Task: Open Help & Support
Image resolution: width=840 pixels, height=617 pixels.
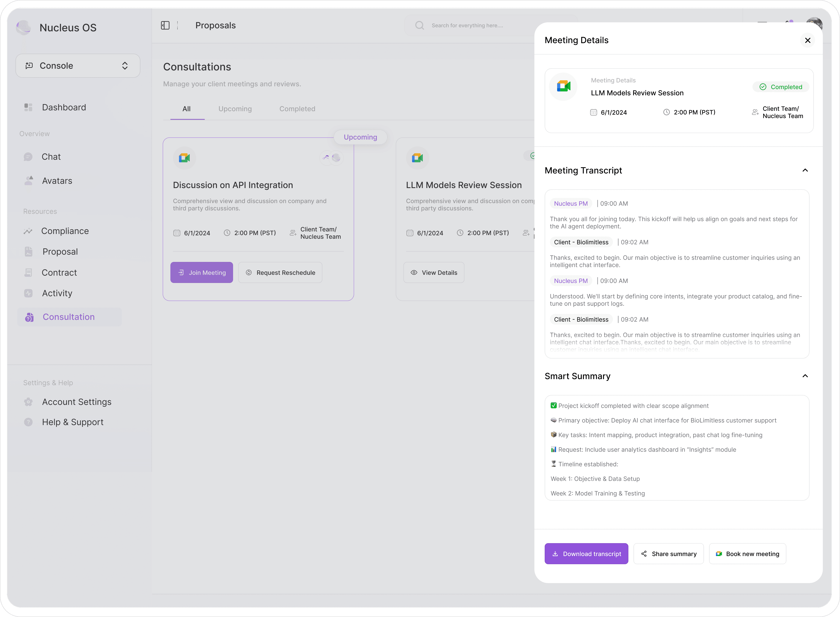Action: point(72,422)
